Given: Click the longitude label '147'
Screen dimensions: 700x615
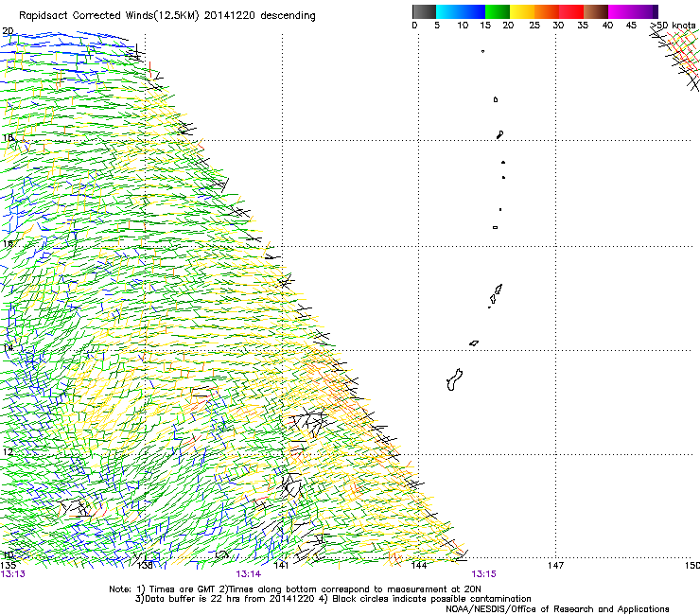Looking at the screenshot, I should (x=555, y=566).
